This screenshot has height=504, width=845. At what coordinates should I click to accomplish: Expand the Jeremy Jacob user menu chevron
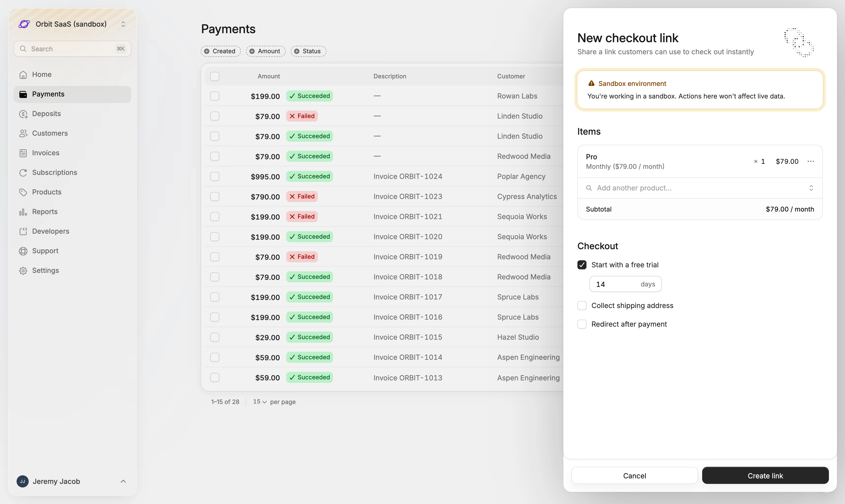click(x=123, y=481)
